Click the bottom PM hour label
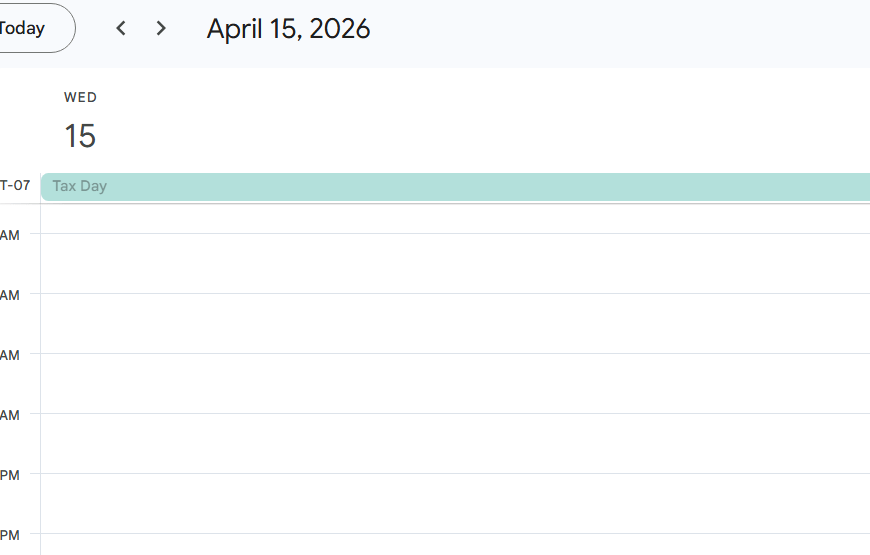 [x=10, y=535]
